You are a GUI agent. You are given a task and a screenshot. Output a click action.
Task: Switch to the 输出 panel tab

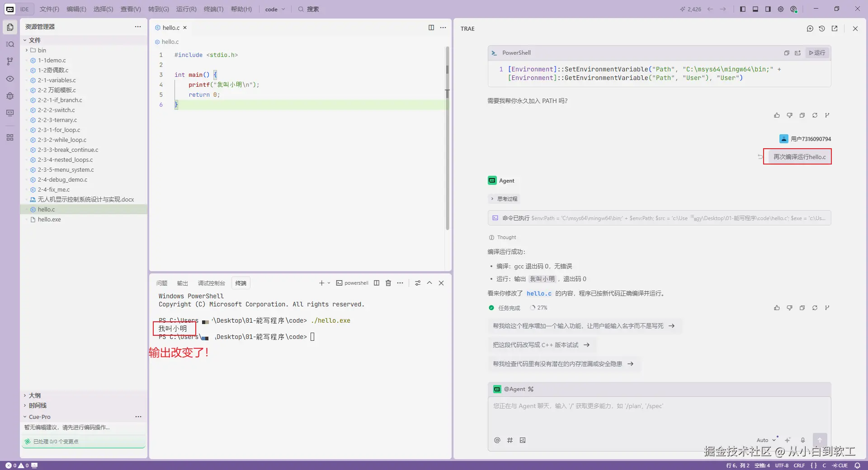tap(182, 283)
